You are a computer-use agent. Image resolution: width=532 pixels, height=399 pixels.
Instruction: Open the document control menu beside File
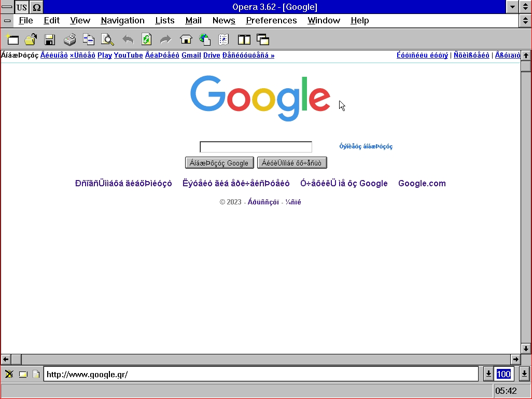point(7,21)
